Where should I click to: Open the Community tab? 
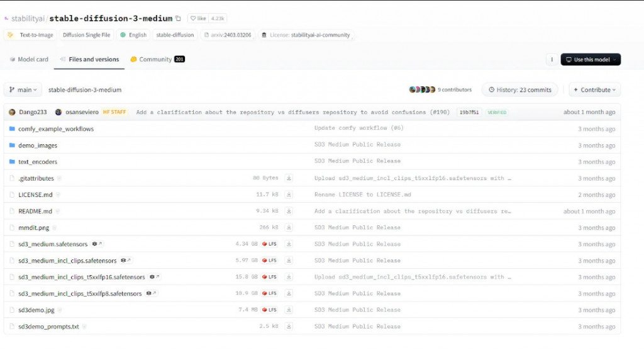pyautogui.click(x=157, y=59)
